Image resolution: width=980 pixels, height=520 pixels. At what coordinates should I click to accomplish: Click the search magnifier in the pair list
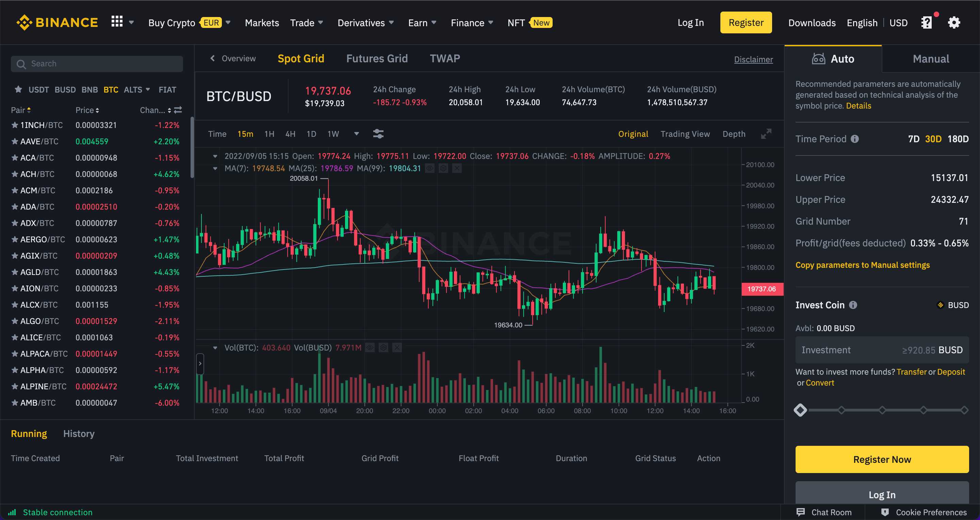21,64
